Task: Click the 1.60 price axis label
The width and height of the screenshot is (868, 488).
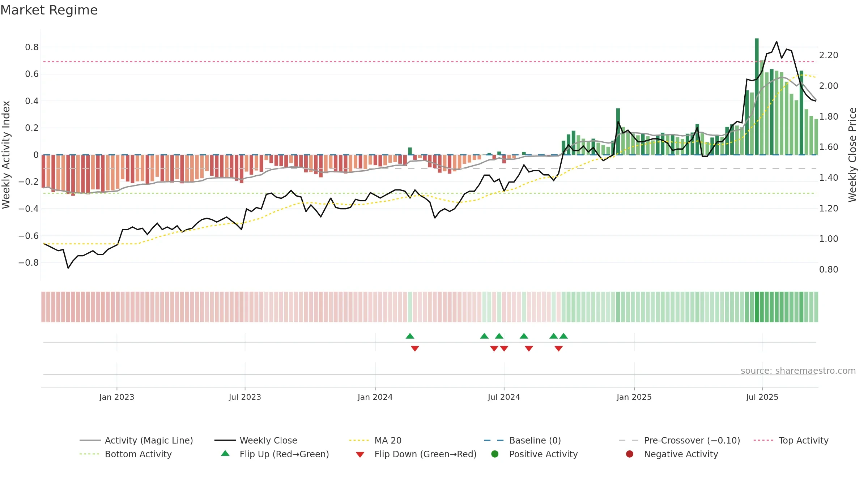Action: 829,147
